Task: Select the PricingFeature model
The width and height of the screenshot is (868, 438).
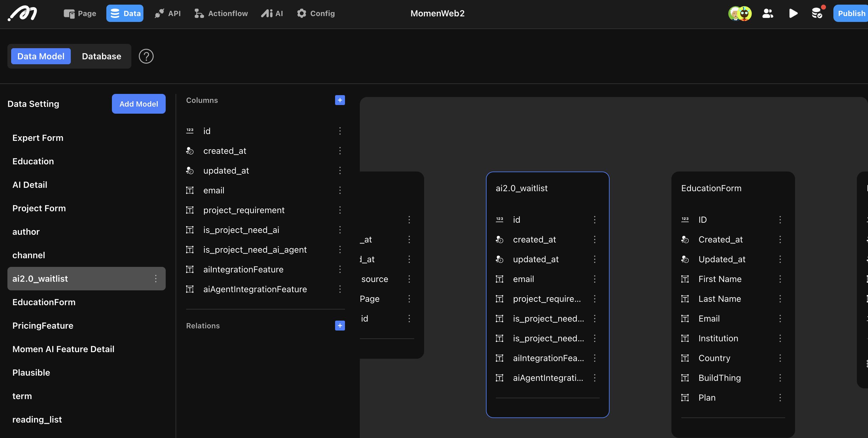Action: click(x=86, y=326)
